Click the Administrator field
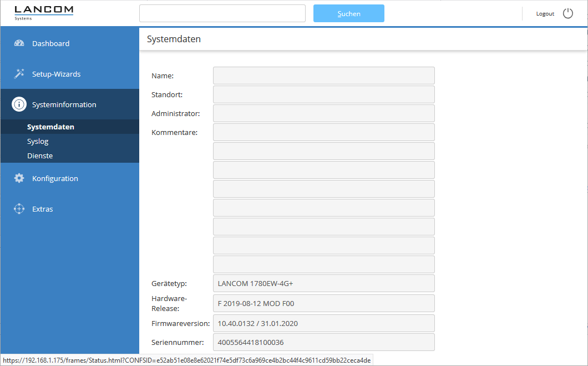Screen dimensions: 588x366 pos(323,113)
